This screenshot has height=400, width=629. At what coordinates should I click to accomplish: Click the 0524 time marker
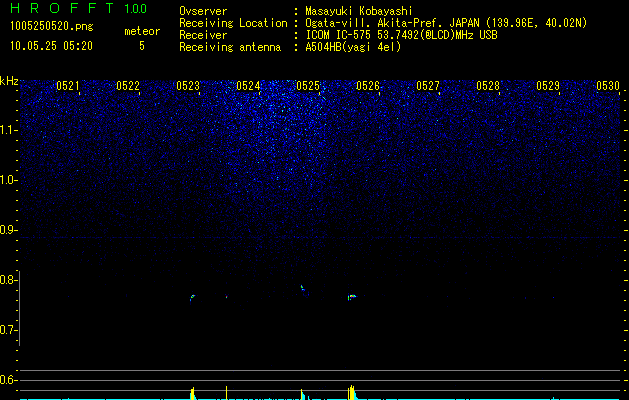click(248, 86)
